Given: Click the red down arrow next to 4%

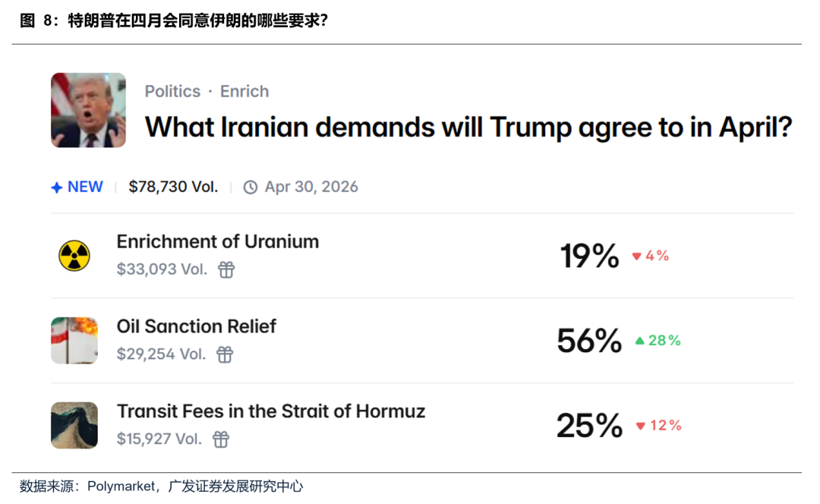Looking at the screenshot, I should tap(637, 257).
